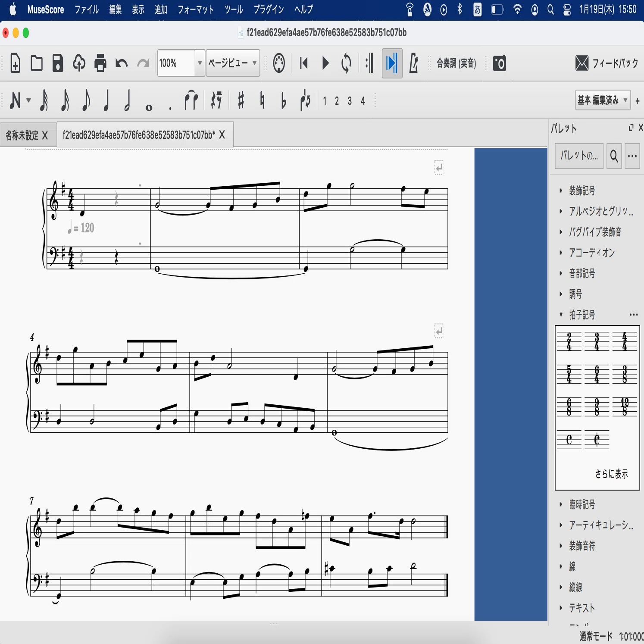Expand the 調号 palette
The height and width of the screenshot is (644, 644).
pyautogui.click(x=575, y=294)
